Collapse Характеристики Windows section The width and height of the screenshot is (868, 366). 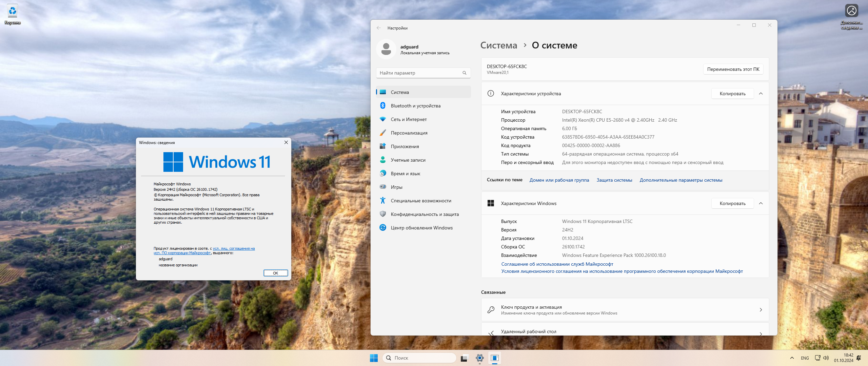click(761, 203)
